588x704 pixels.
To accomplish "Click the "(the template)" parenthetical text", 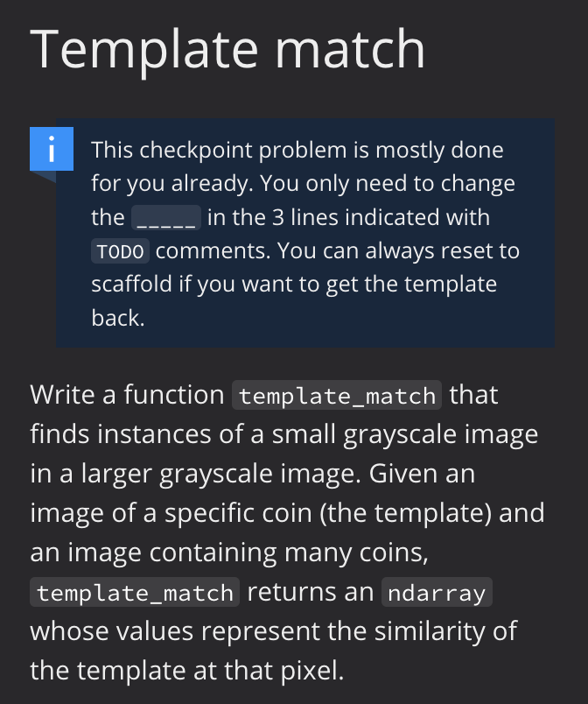I will (405, 513).
